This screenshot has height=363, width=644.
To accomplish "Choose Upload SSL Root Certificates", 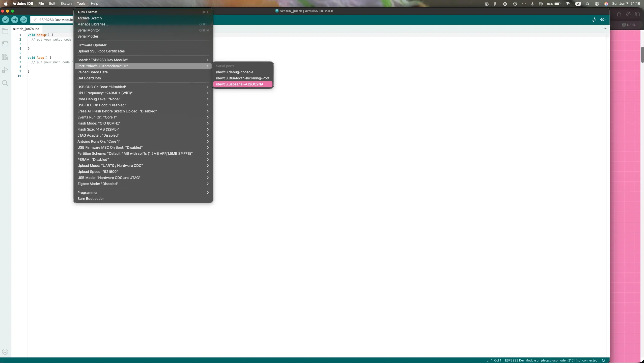I will coord(143,51).
